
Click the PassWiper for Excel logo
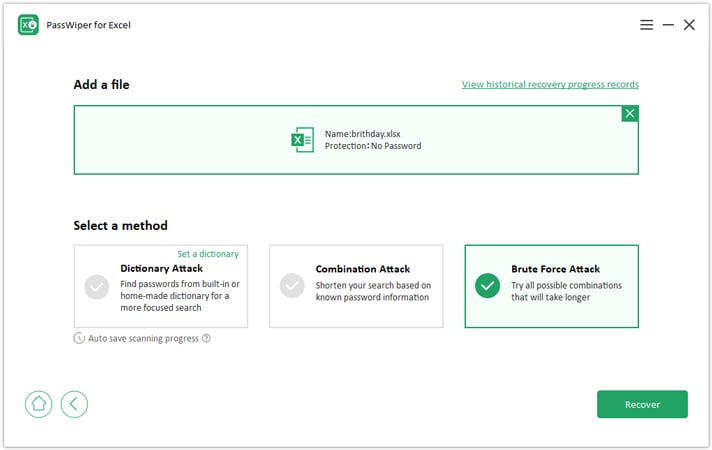pos(29,25)
